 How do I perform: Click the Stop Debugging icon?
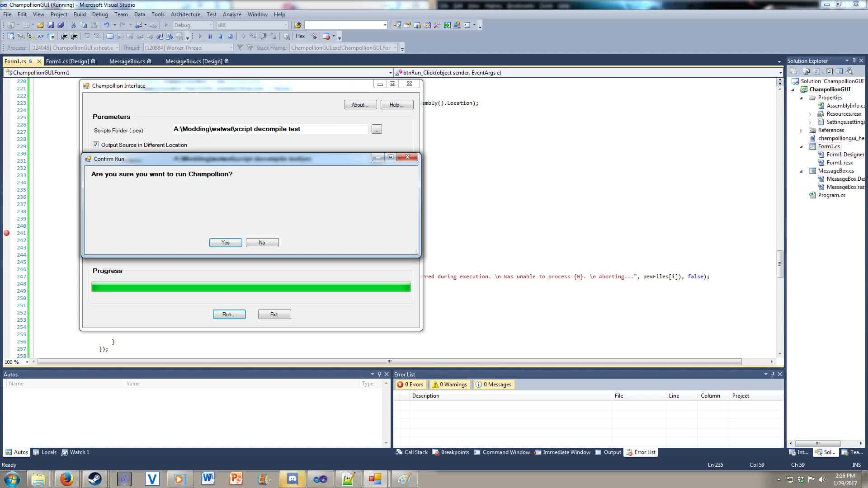220,36
